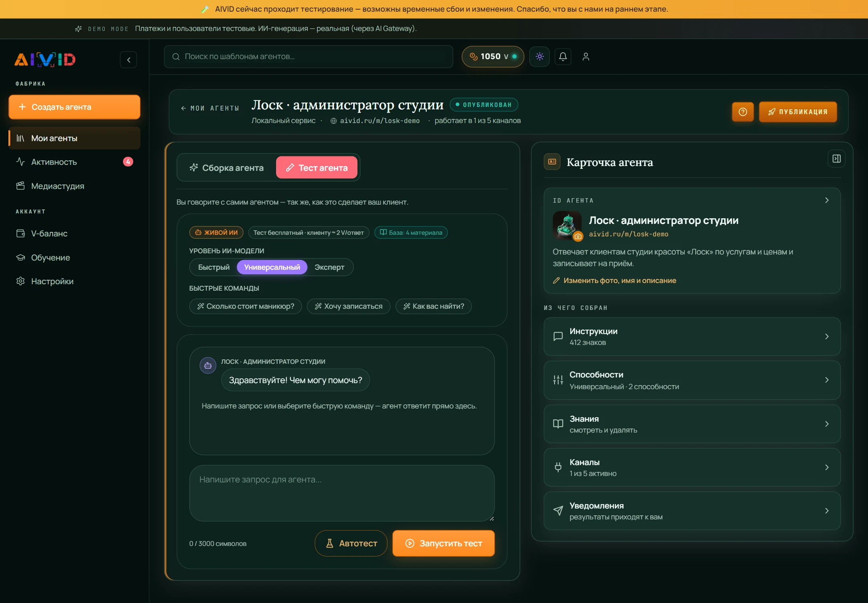Use quick command 'Как вас найти?'

434,306
